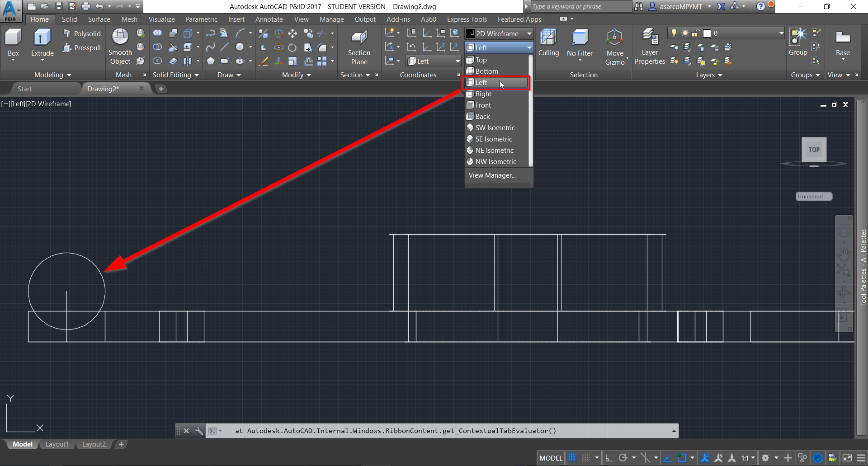The image size is (868, 466).
Task: Toggle drawing grid display in status bar
Action: [572, 458]
